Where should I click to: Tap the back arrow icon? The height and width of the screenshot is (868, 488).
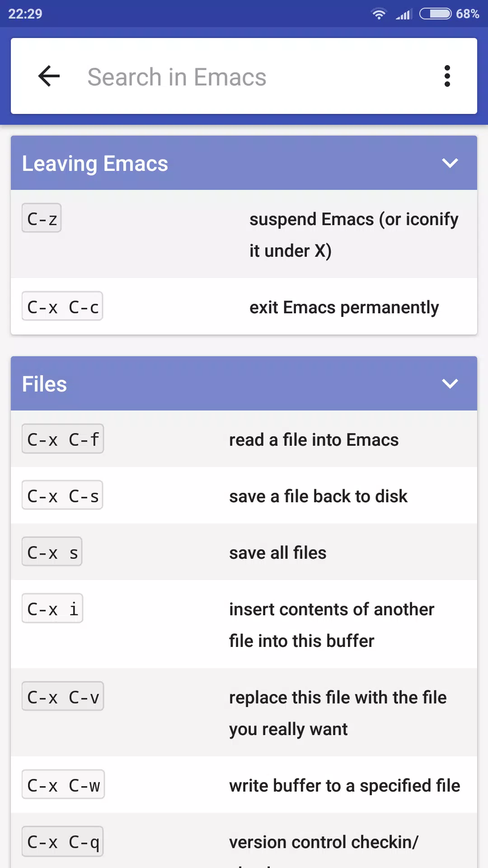(49, 76)
